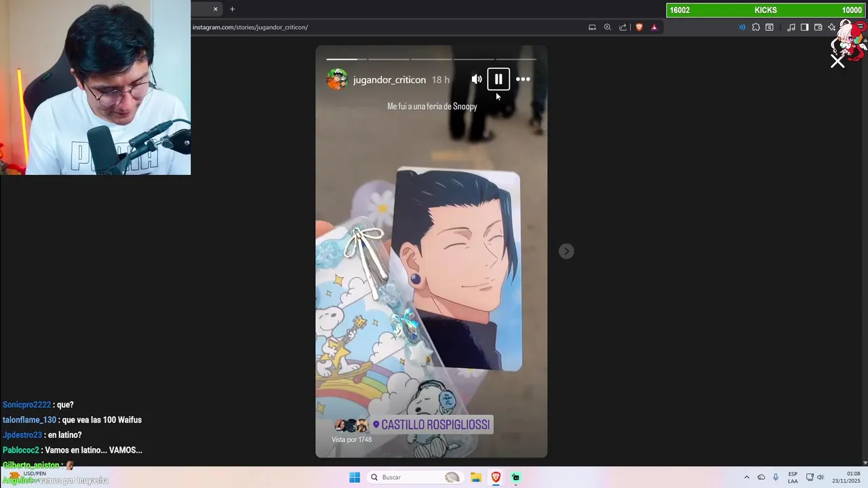The width and height of the screenshot is (868, 488).
Task: Open Brave Shields lion icon
Action: click(x=639, y=27)
